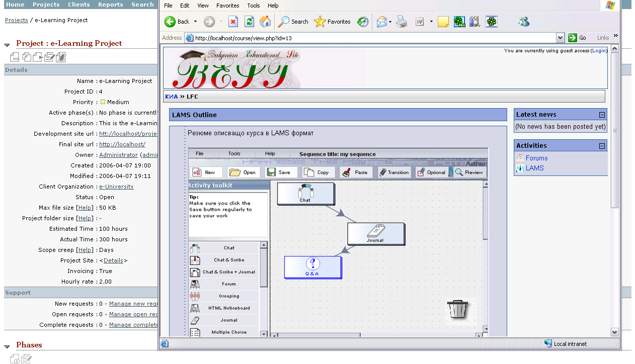The width and height of the screenshot is (635, 364).
Task: Click the yellow Medium priority swatch
Action: point(103,102)
